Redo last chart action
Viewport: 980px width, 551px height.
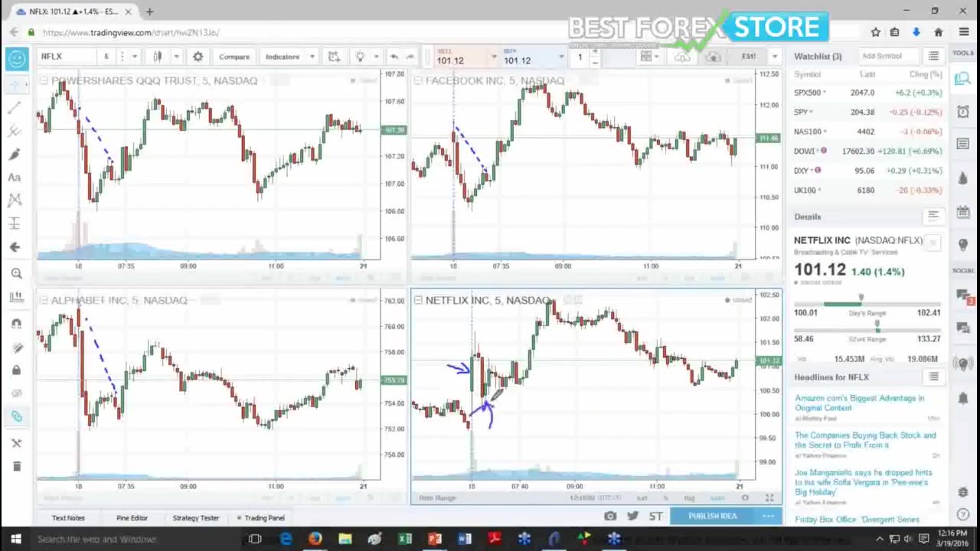coord(410,57)
